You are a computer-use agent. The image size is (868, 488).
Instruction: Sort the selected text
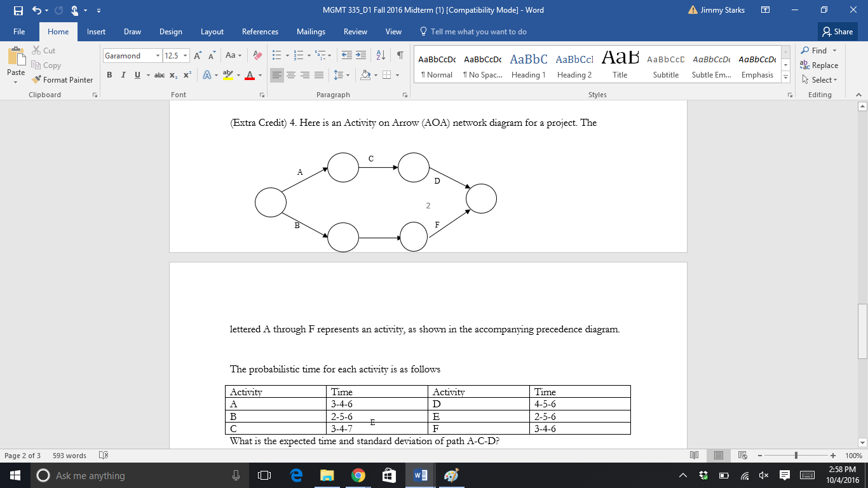381,56
